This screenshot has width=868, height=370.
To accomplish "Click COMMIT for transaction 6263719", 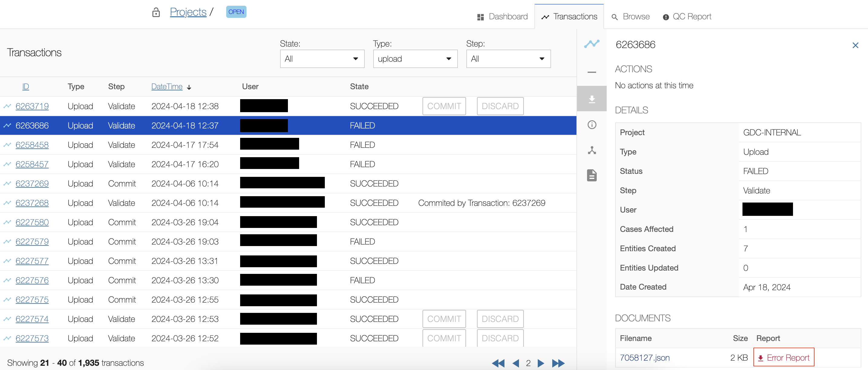I will click(x=444, y=106).
